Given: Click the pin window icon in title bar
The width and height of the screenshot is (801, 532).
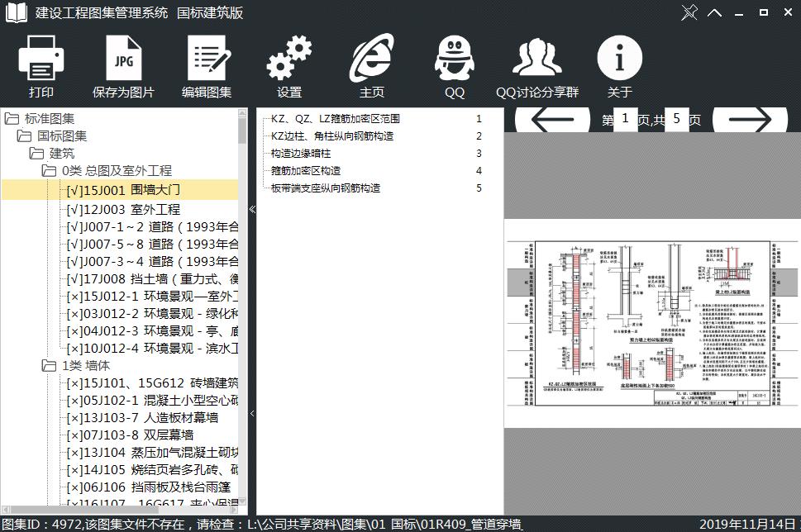Looking at the screenshot, I should pos(689,12).
